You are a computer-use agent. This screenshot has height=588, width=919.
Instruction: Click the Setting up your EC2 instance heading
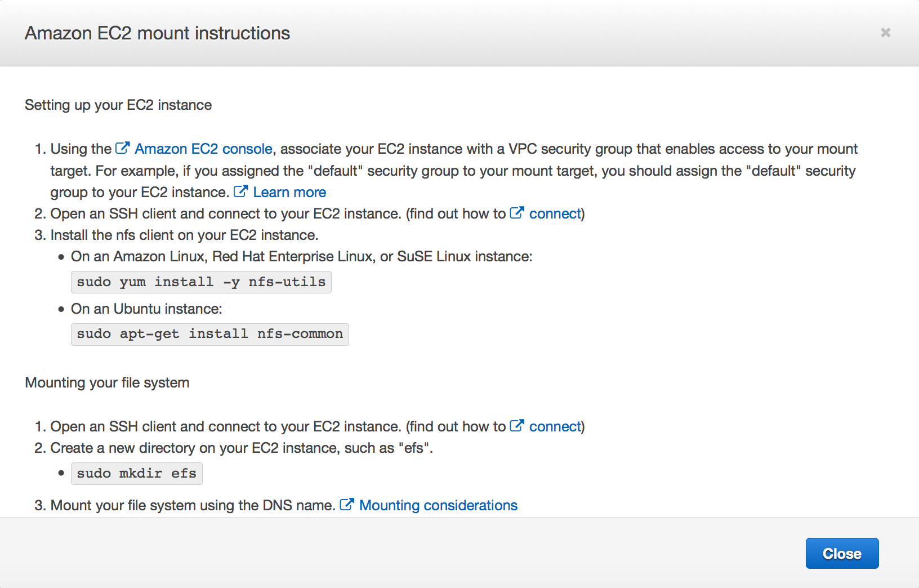click(x=118, y=105)
